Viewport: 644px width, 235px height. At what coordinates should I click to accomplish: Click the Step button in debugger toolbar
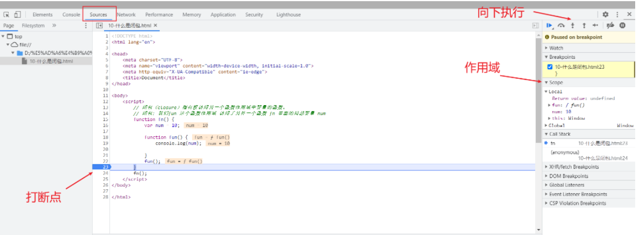pos(595,25)
